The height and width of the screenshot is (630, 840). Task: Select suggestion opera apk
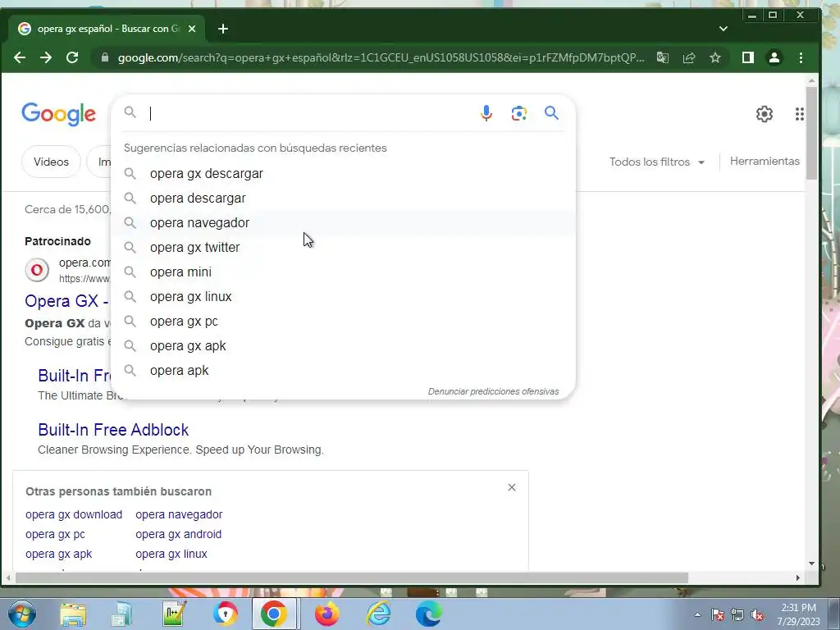344,371
